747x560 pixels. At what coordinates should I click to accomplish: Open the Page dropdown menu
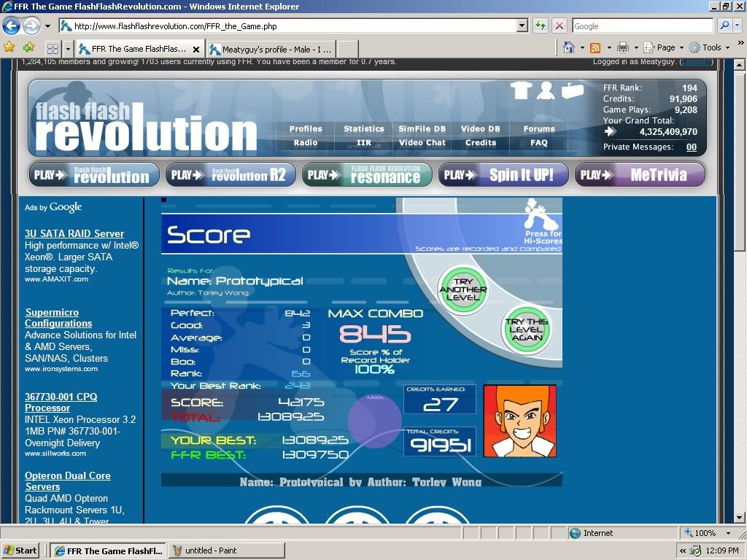666,48
